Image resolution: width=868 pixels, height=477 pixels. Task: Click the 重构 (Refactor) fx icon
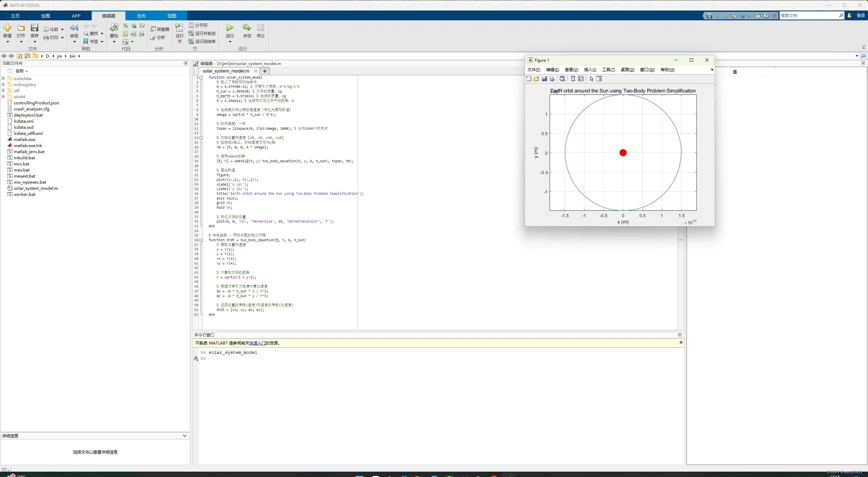pyautogui.click(x=114, y=28)
